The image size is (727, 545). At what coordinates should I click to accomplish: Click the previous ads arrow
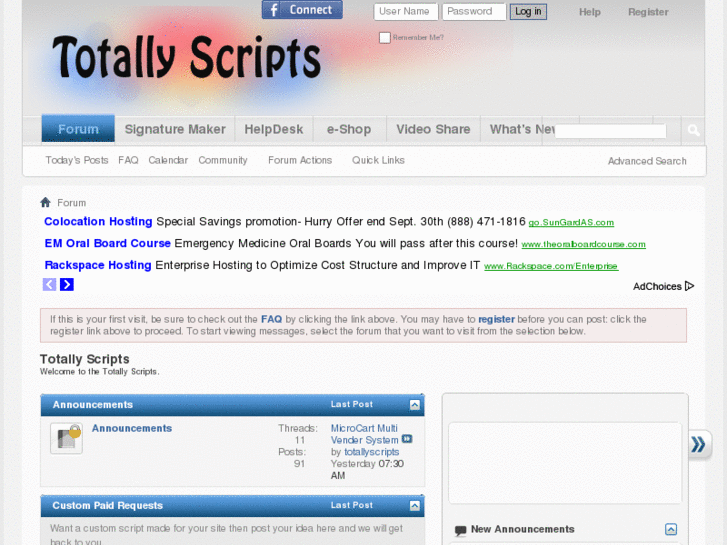50,284
